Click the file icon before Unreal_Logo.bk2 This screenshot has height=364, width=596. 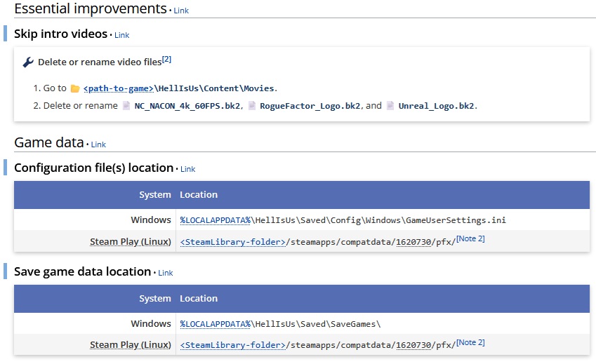tap(390, 106)
